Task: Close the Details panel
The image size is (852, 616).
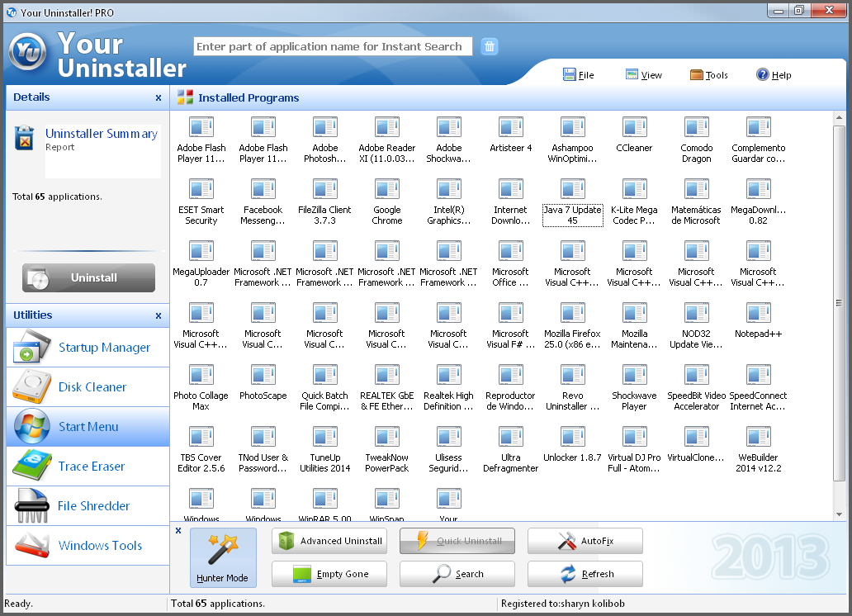Action: 159,98
